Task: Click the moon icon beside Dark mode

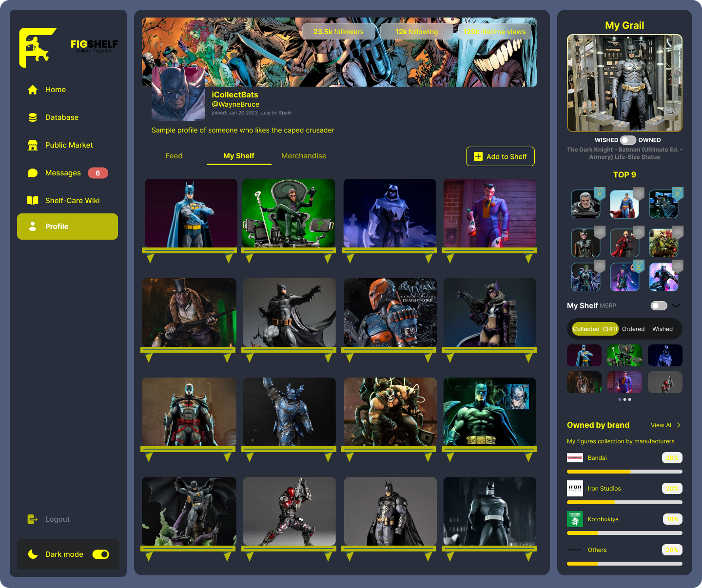Action: coord(33,554)
